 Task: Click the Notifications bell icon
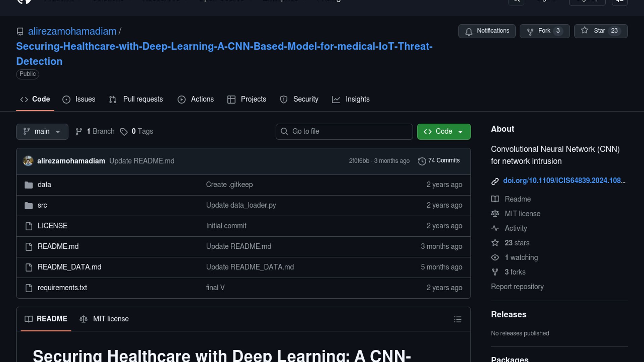coord(469,31)
